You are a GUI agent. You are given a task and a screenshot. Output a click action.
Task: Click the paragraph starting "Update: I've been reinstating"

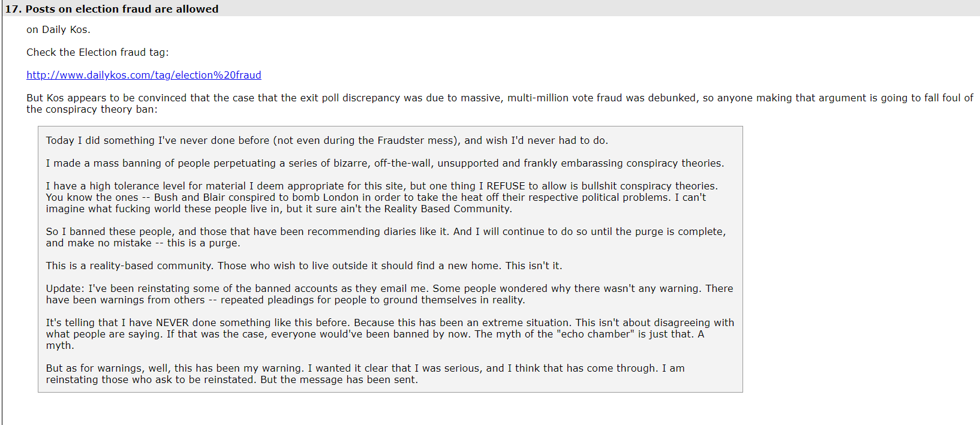389,294
